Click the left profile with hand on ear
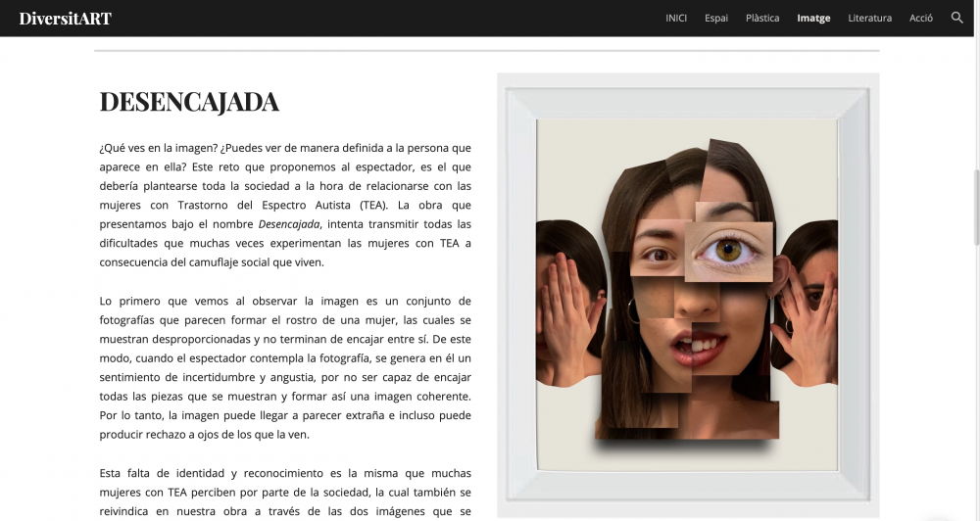 point(568,304)
